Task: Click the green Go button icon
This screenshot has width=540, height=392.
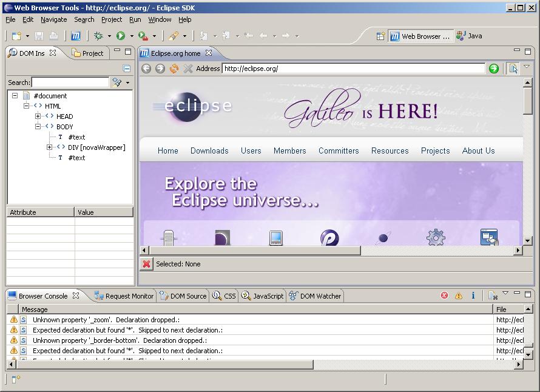Action: point(494,69)
